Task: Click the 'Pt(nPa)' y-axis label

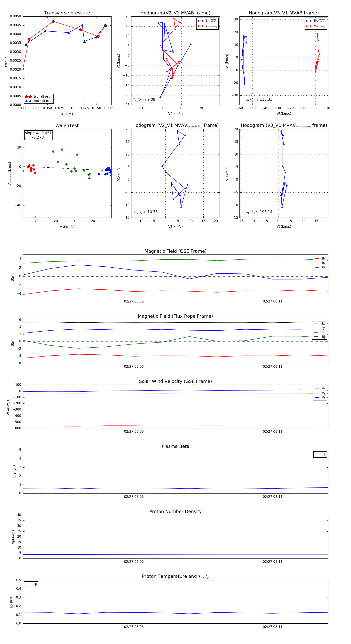Action: (x=6, y=61)
